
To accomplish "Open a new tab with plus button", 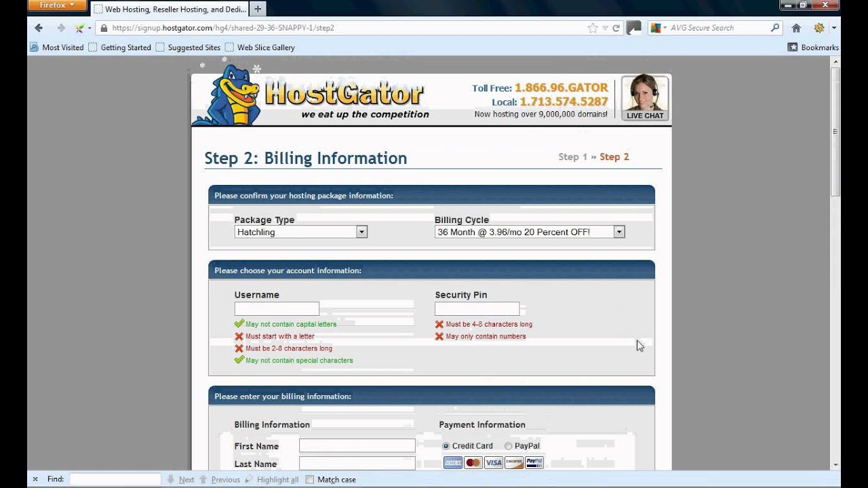I will point(258,9).
